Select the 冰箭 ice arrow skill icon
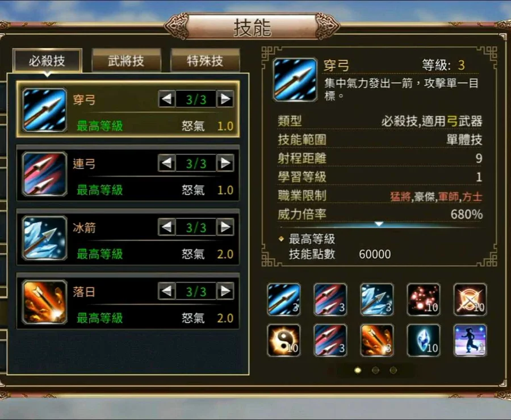 point(45,238)
